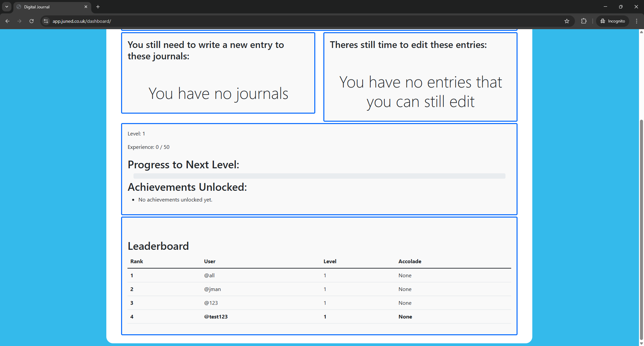This screenshot has width=644, height=346.
Task: Select the Digital Journal tab
Action: [52, 7]
